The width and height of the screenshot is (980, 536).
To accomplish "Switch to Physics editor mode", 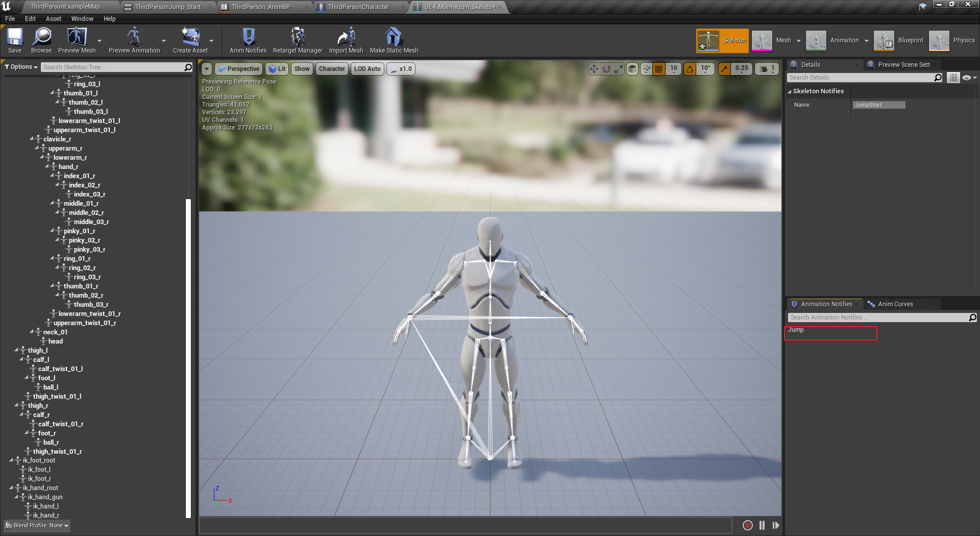I will point(952,40).
